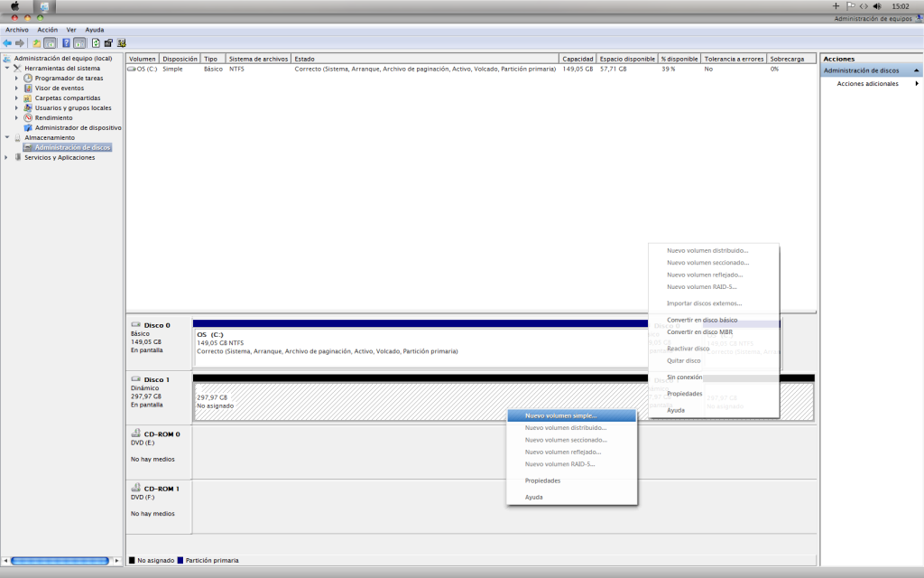Toggle the show/hide console tree toolbar button

(x=51, y=42)
